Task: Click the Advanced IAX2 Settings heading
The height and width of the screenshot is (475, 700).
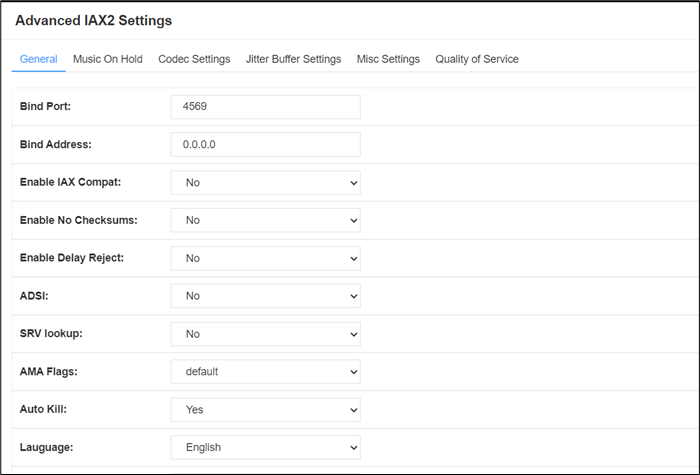Action: pyautogui.click(x=93, y=21)
